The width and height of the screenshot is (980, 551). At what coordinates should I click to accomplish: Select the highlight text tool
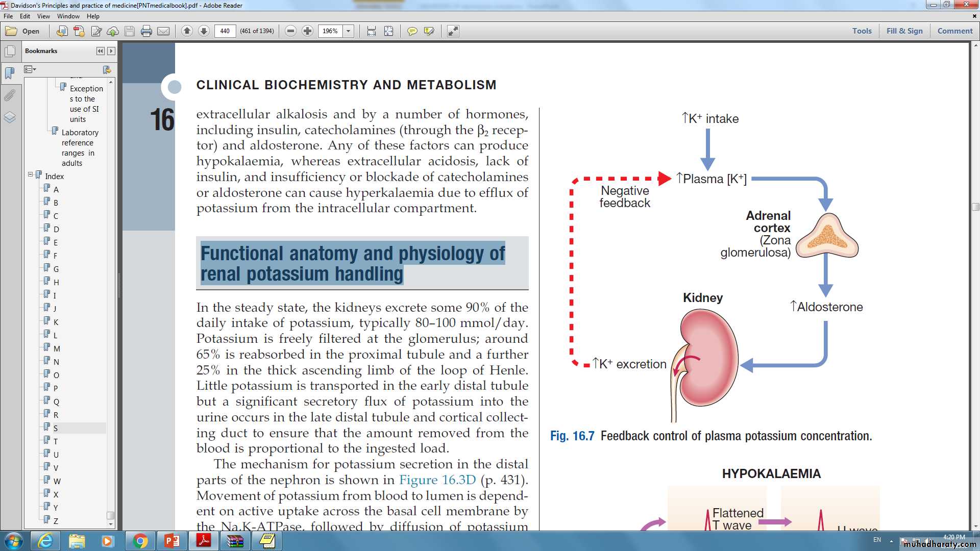(429, 31)
